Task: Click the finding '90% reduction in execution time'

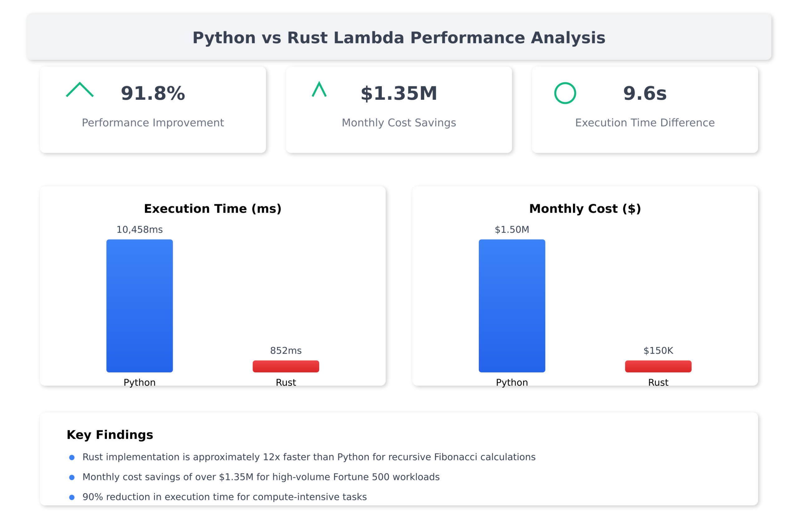Action: click(225, 497)
